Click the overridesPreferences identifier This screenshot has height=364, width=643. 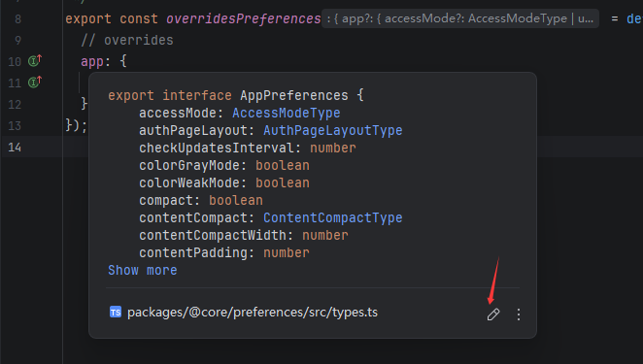[244, 19]
